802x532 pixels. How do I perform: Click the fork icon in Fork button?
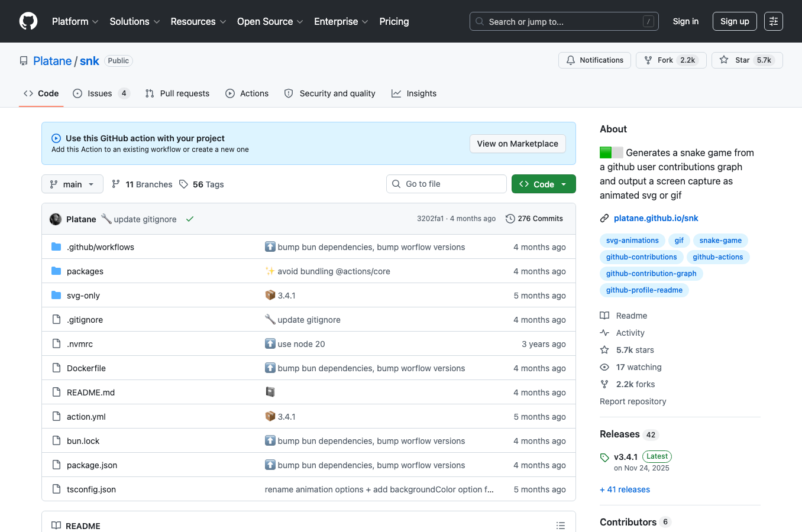tap(648, 60)
